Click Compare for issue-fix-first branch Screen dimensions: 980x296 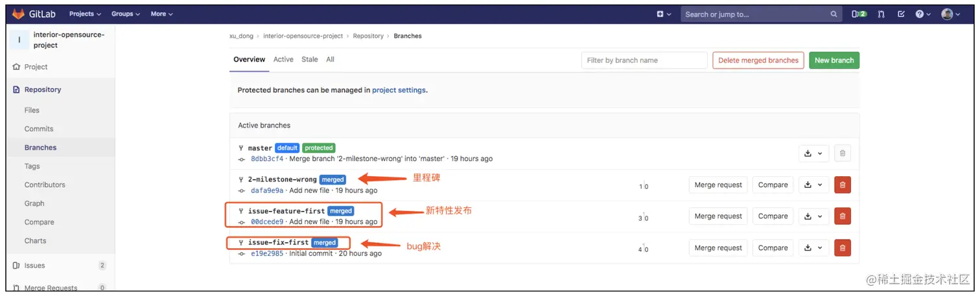[773, 247]
